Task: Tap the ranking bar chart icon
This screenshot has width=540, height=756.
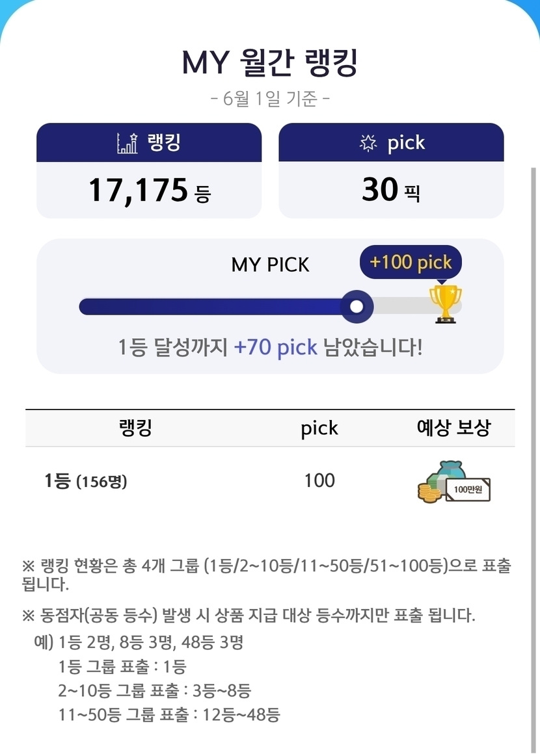Action: pyautogui.click(x=127, y=143)
